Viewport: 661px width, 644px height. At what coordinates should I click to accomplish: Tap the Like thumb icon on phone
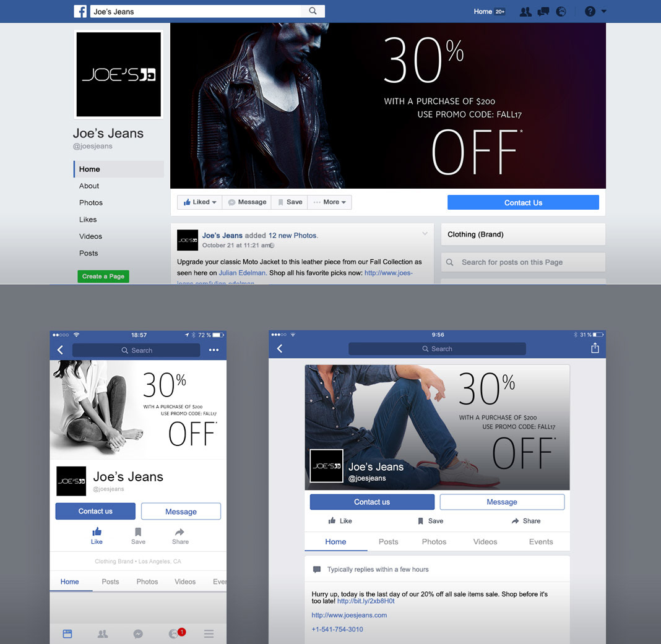(97, 532)
